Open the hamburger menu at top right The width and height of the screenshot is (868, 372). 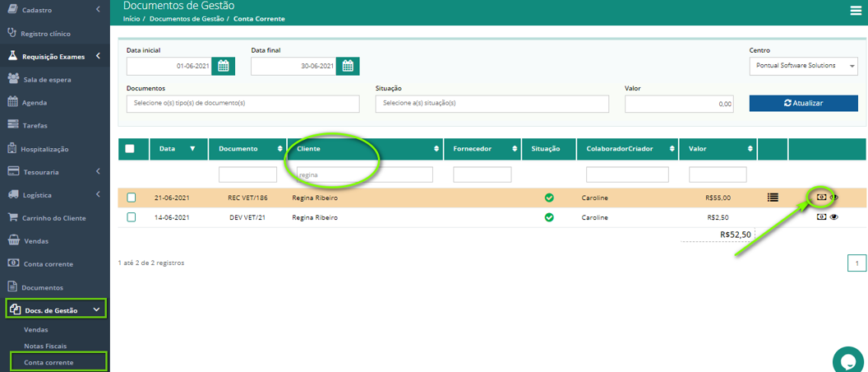tap(856, 11)
